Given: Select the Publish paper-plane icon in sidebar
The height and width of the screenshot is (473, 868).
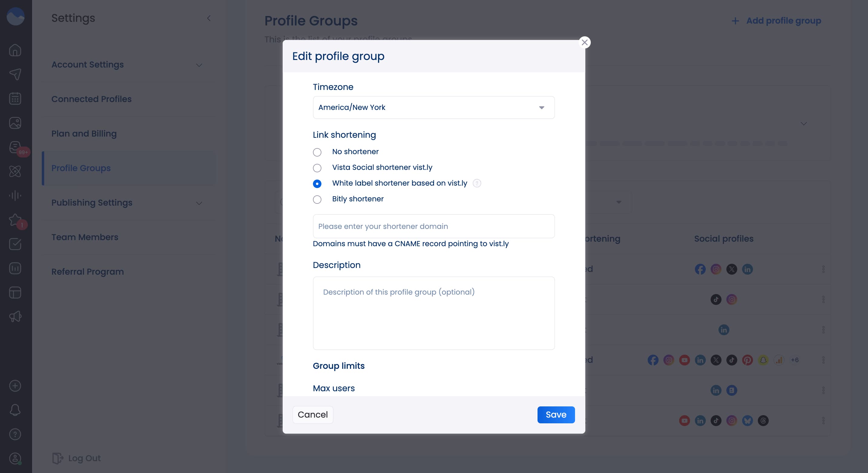Looking at the screenshot, I should (15, 74).
